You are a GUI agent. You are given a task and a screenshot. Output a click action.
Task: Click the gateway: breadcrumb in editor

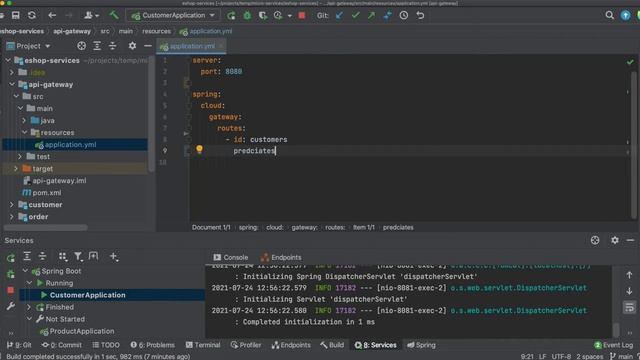(x=304, y=227)
